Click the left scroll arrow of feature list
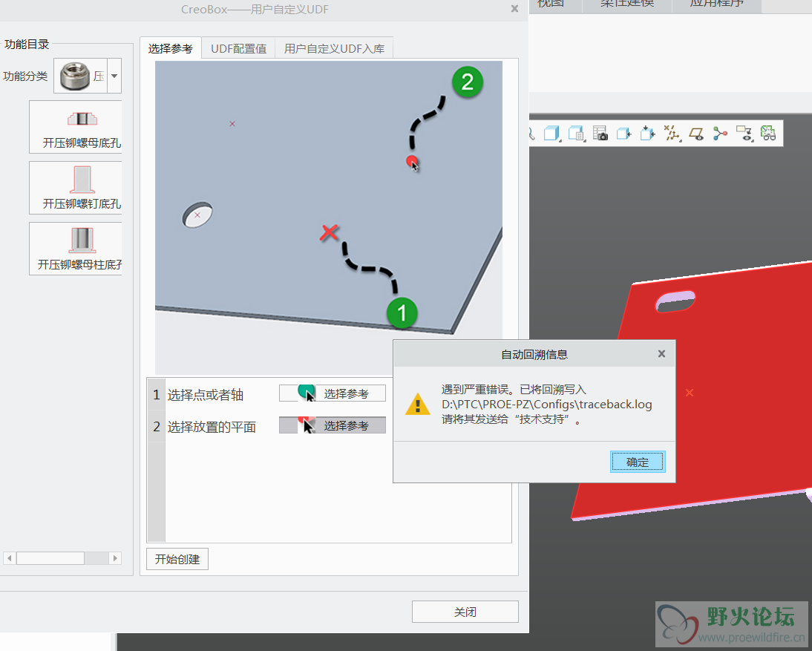This screenshot has height=651, width=812. [x=9, y=557]
